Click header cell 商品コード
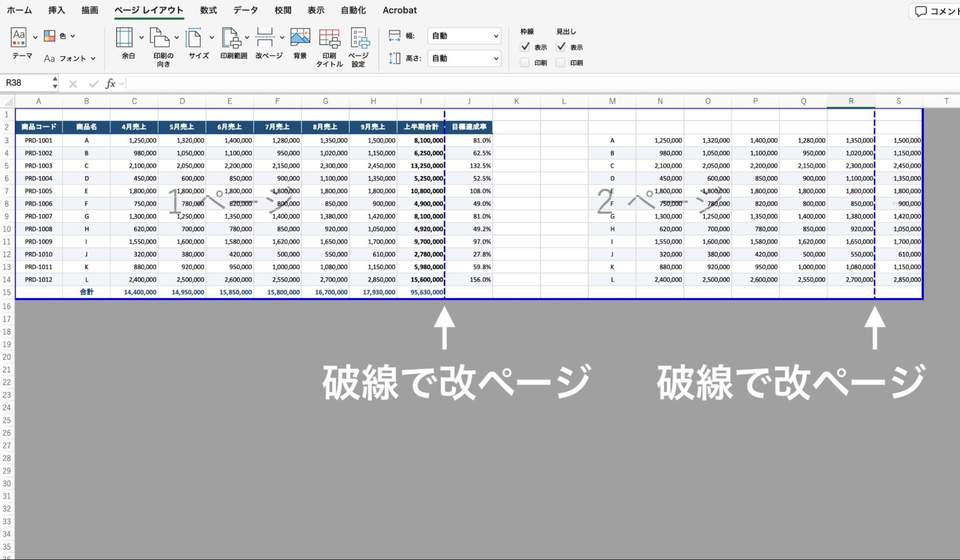The width and height of the screenshot is (960, 560). point(38,127)
